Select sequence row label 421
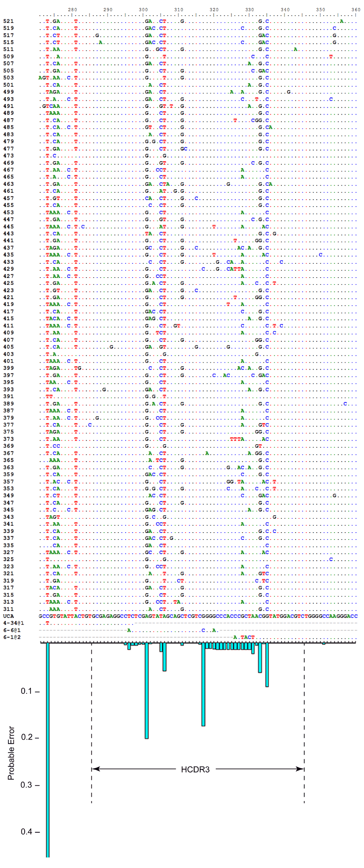The width and height of the screenshot is (364, 868). tap(8, 297)
